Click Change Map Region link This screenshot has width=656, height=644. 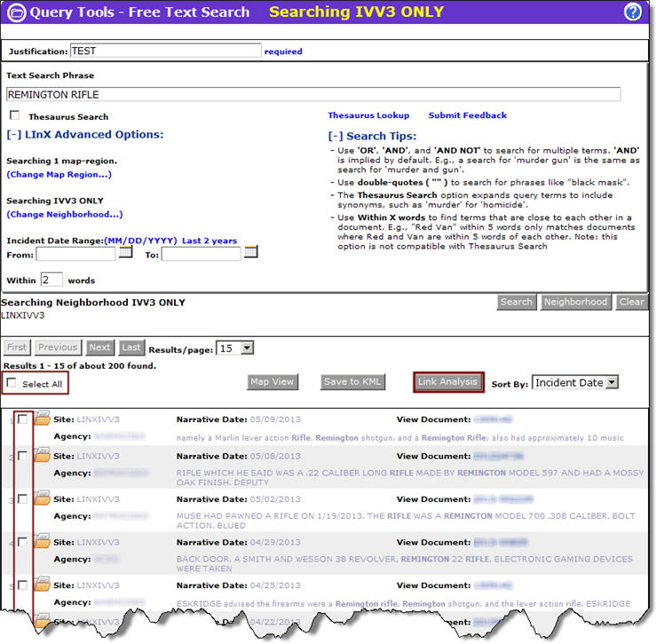(x=59, y=175)
